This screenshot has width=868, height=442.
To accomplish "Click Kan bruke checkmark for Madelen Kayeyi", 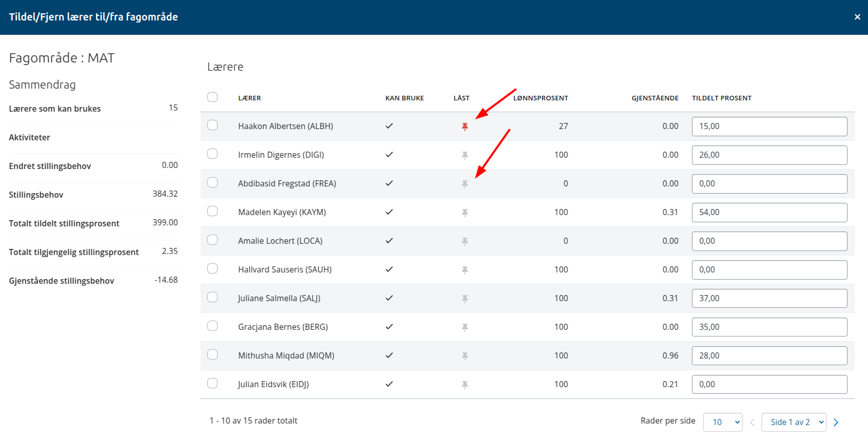I will 389,212.
